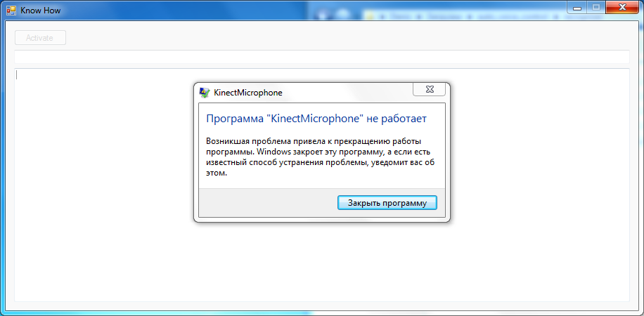Focus the single-line text field under Activate
The width and height of the screenshot is (644, 316).
[321, 57]
